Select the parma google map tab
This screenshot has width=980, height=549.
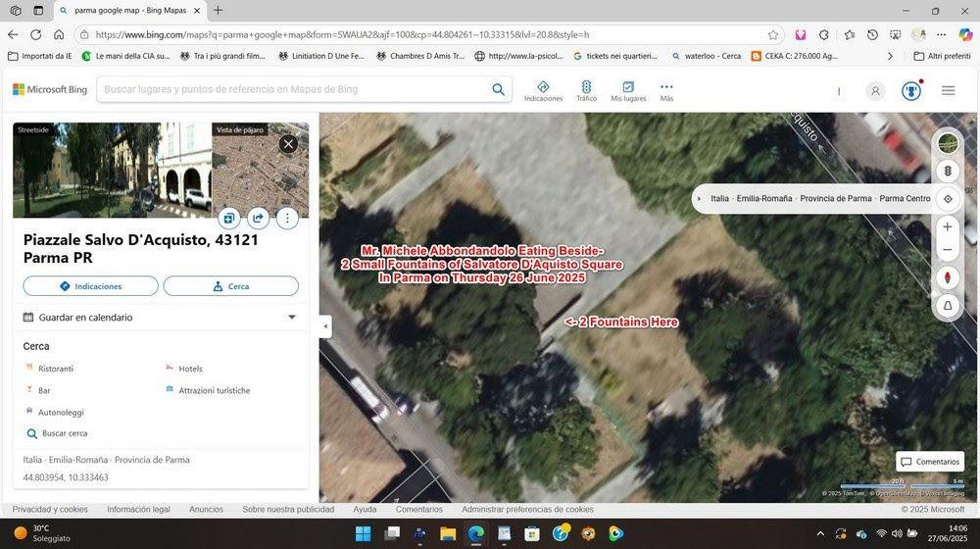[130, 11]
